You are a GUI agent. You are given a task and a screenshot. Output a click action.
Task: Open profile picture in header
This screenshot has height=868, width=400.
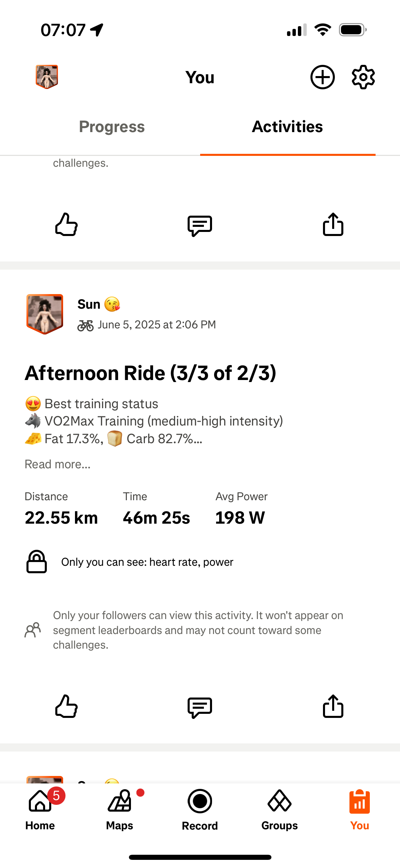(x=47, y=77)
